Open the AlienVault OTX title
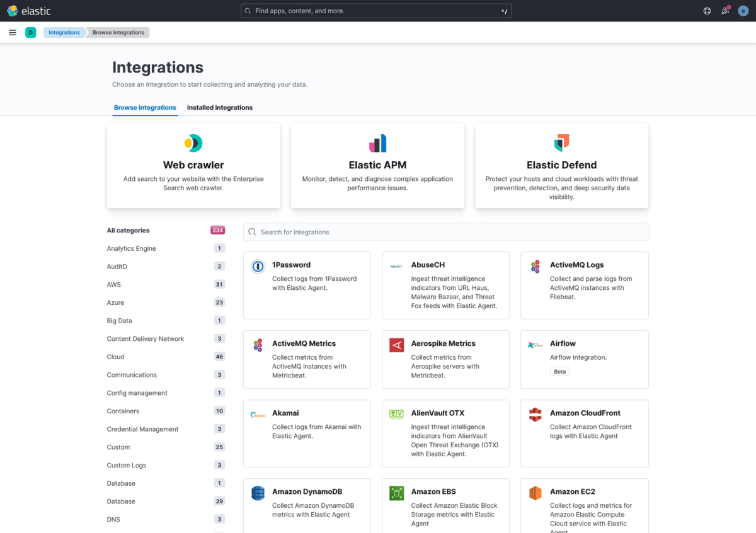The image size is (756, 533). pos(438,413)
